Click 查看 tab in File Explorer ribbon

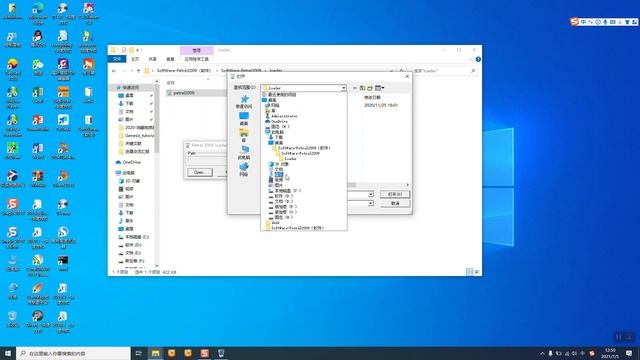pos(170,59)
